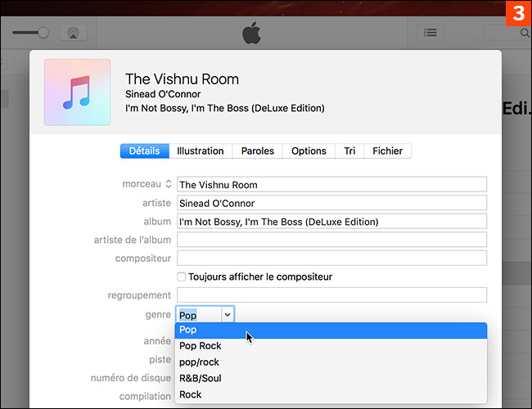Switch to the Illustration tab
The width and height of the screenshot is (532, 409).
pos(200,151)
